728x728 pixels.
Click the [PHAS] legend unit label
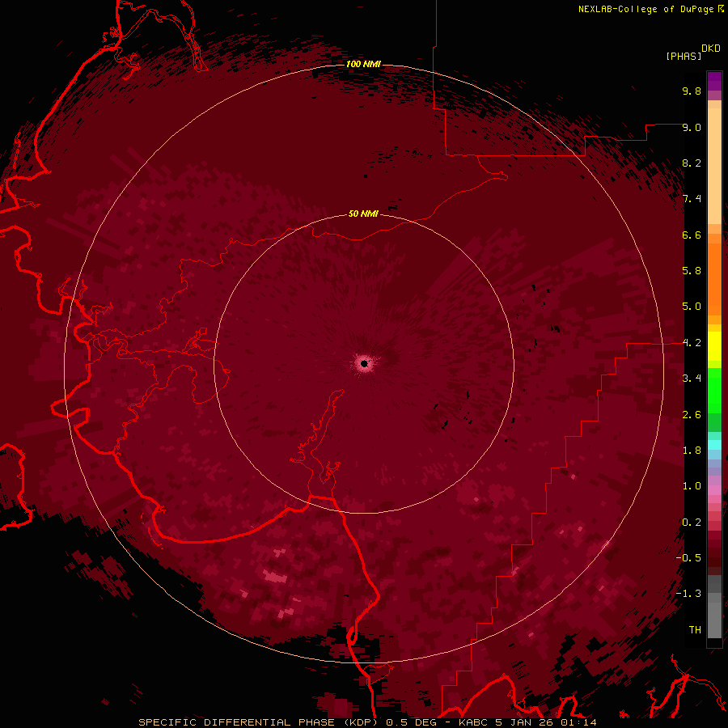tap(684, 56)
